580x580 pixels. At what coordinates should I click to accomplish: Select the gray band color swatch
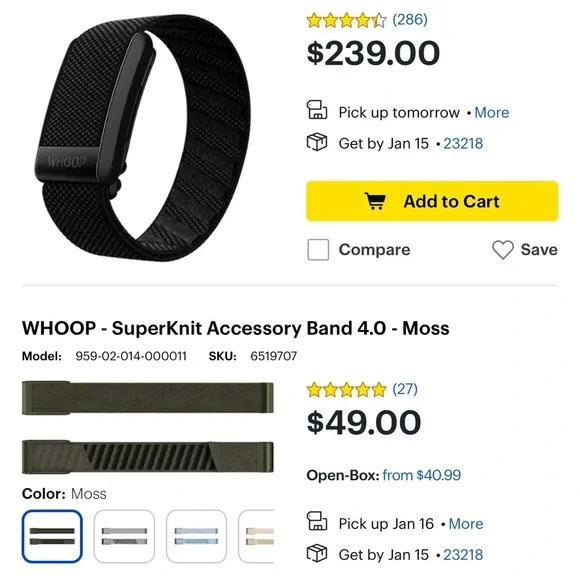[x=124, y=536]
